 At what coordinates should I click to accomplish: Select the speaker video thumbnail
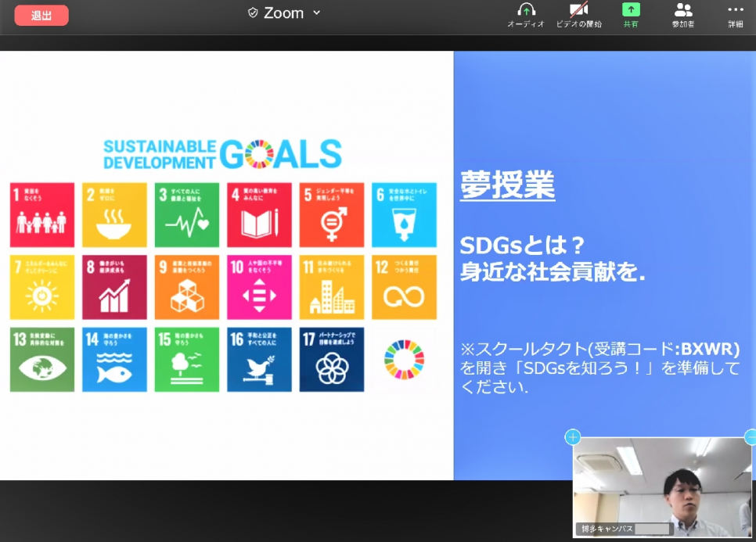point(662,486)
